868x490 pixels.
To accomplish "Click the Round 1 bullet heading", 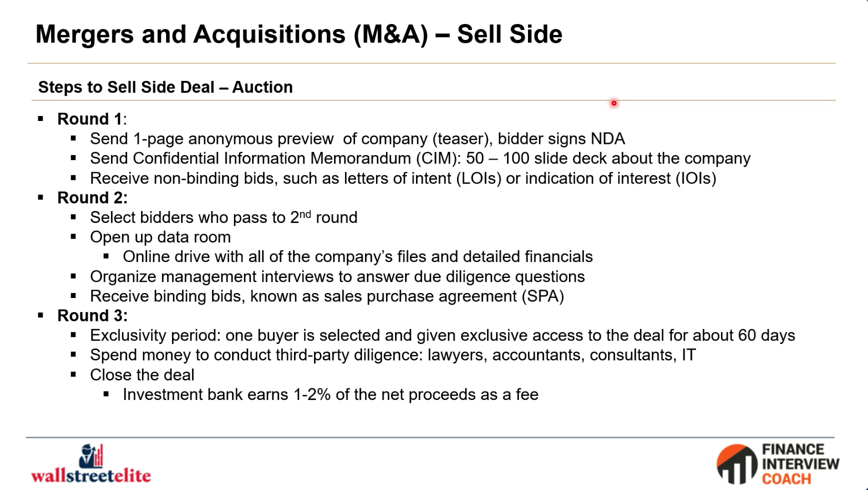I will click(92, 119).
